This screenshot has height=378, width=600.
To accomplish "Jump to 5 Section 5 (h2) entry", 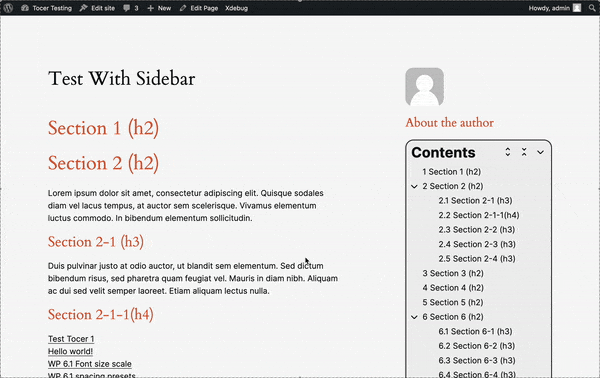I will [x=453, y=302].
